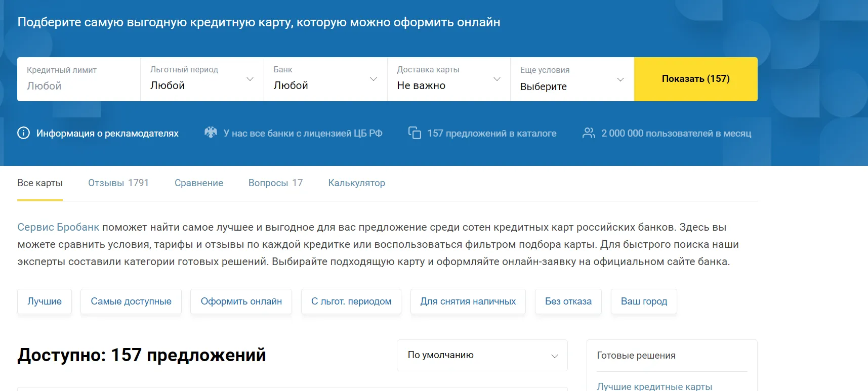Follow the Сервис Бробанк link
Image resolution: width=868 pixels, height=391 pixels.
[x=58, y=227]
